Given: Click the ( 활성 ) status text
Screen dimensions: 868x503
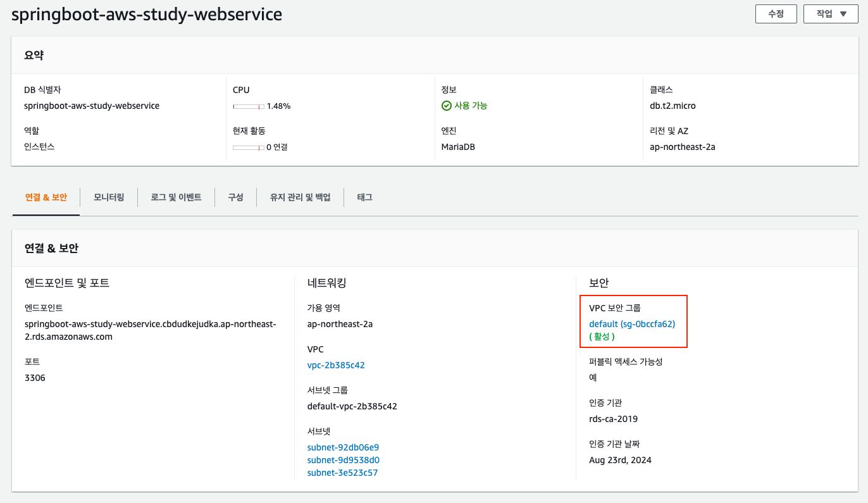Looking at the screenshot, I should click(x=602, y=337).
